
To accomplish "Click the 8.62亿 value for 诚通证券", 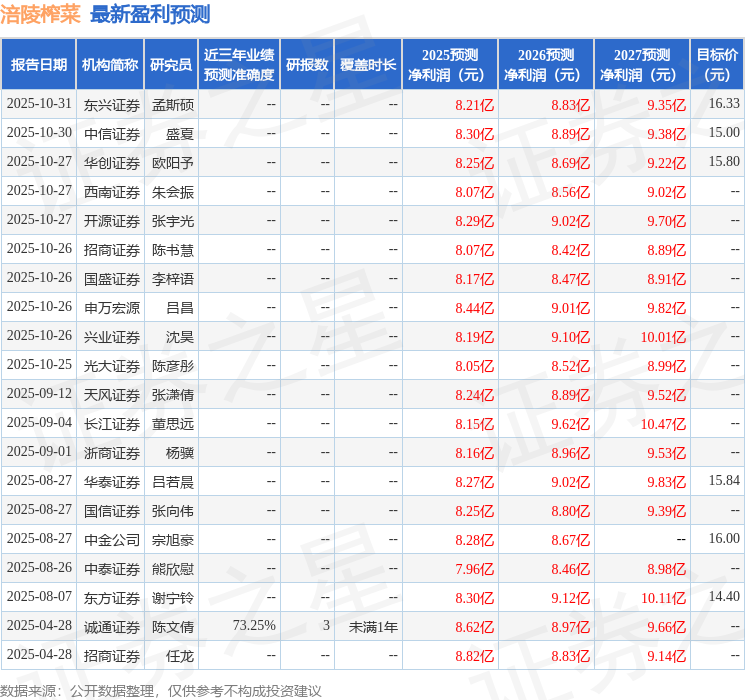I will 475,627.
